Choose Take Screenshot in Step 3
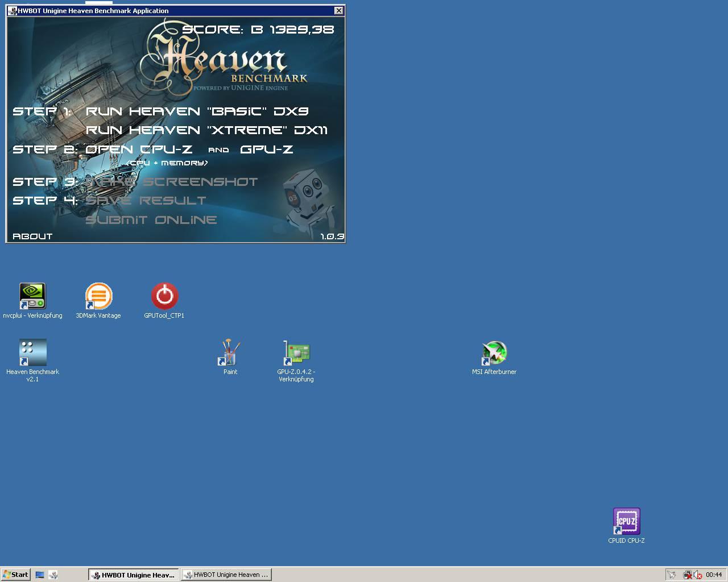 coord(171,182)
